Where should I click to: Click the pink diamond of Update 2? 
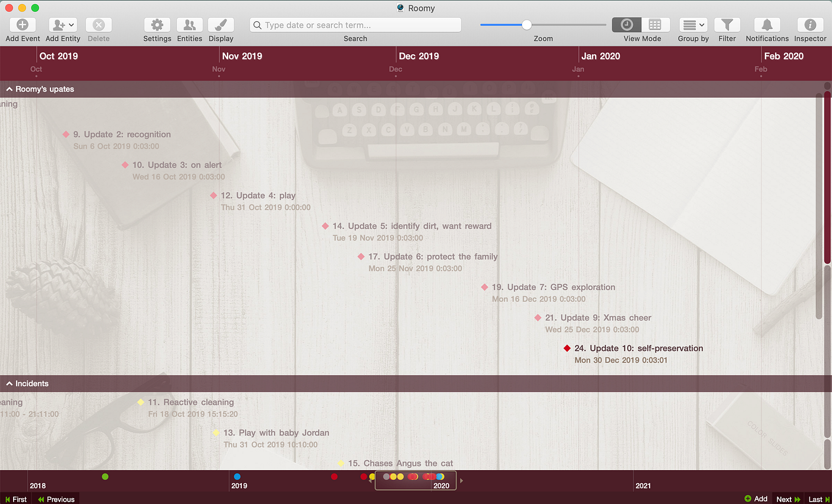pos(66,134)
